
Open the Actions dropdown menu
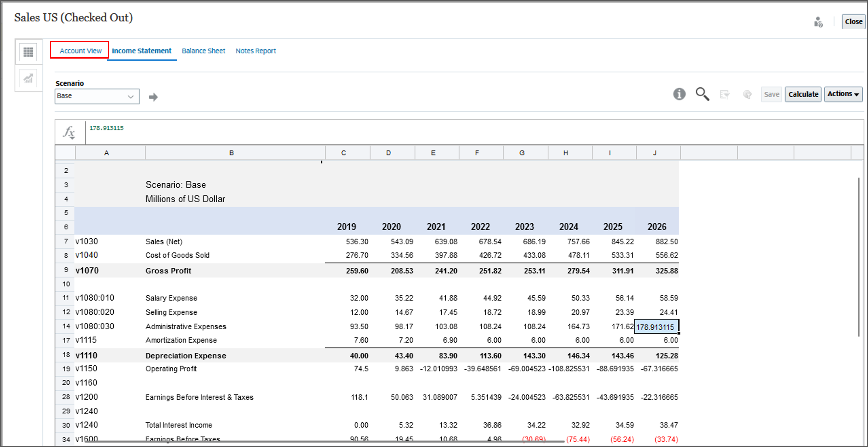[843, 94]
